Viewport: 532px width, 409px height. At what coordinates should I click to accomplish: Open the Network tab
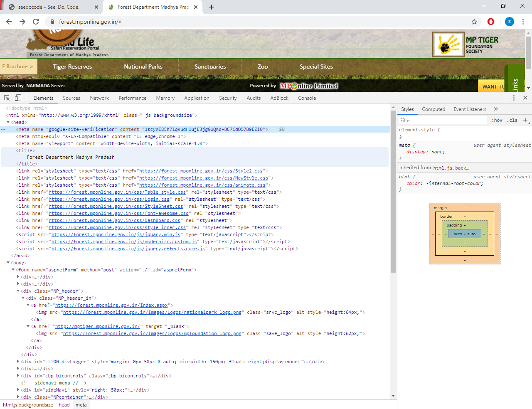click(x=99, y=98)
